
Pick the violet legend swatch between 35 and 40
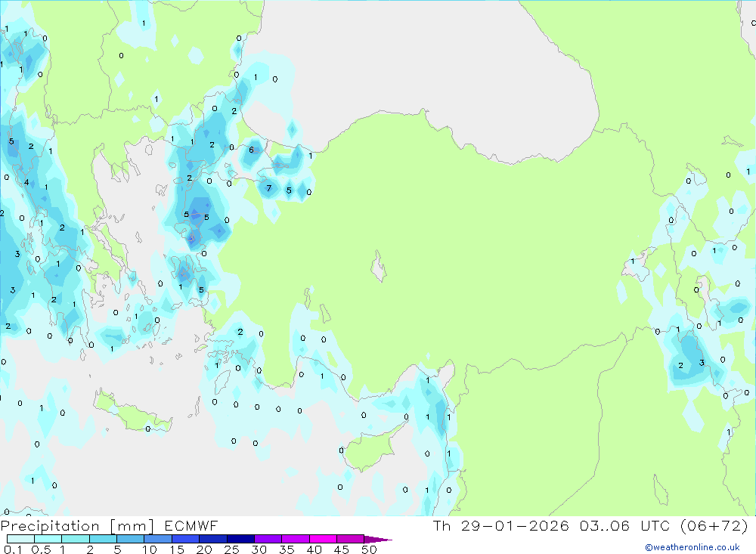[x=296, y=539]
